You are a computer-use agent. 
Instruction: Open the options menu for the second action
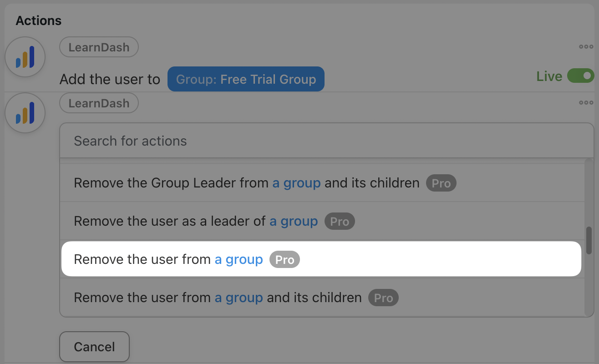point(586,102)
